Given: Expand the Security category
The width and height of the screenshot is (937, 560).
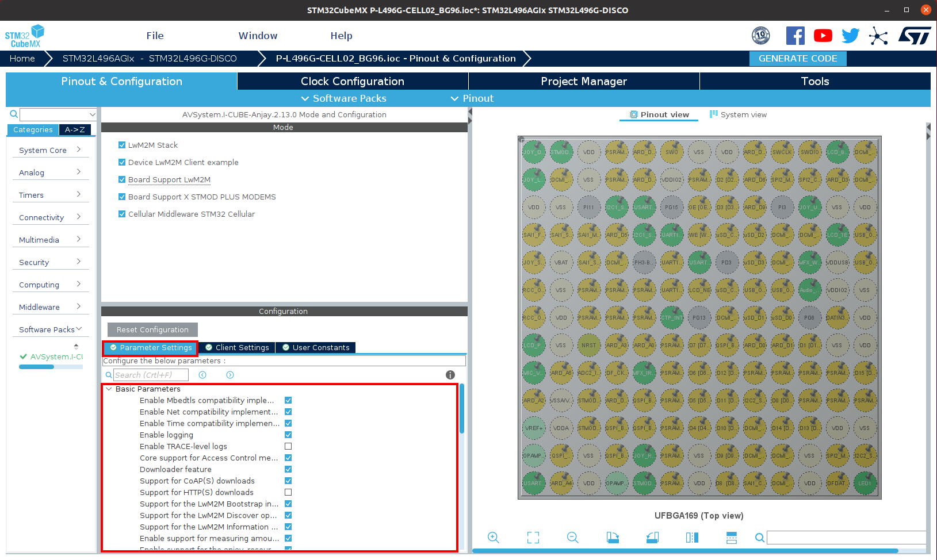Looking at the screenshot, I should coord(51,262).
